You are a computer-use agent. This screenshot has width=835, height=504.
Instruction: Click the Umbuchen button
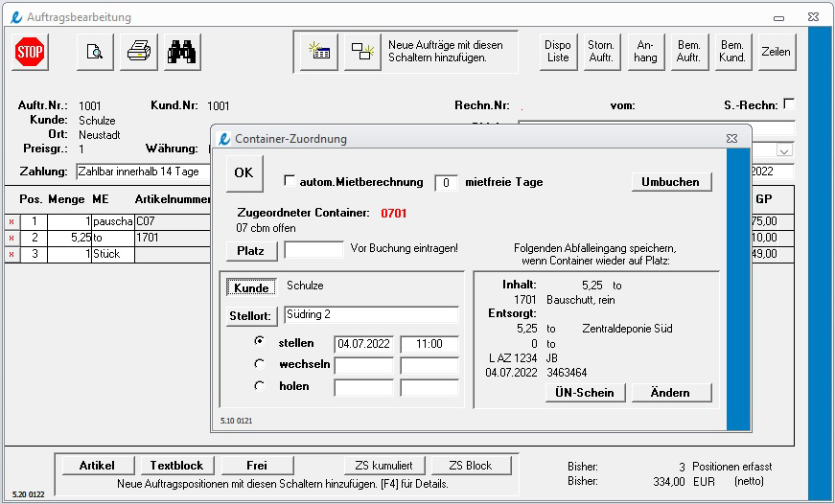pos(670,182)
